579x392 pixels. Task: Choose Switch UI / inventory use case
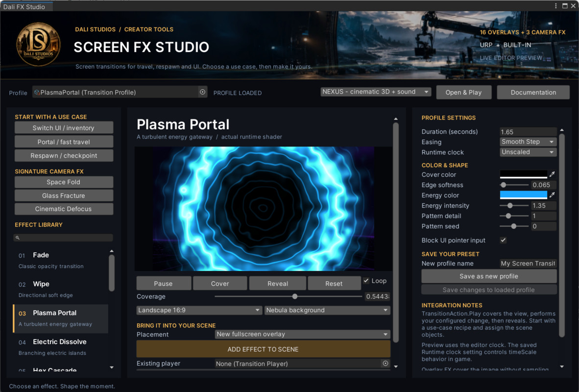click(x=64, y=128)
